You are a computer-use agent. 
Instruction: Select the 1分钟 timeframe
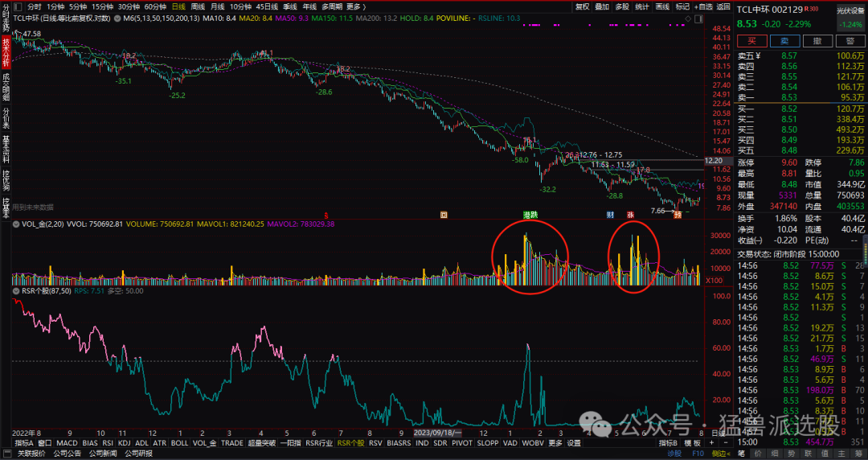[55, 6]
